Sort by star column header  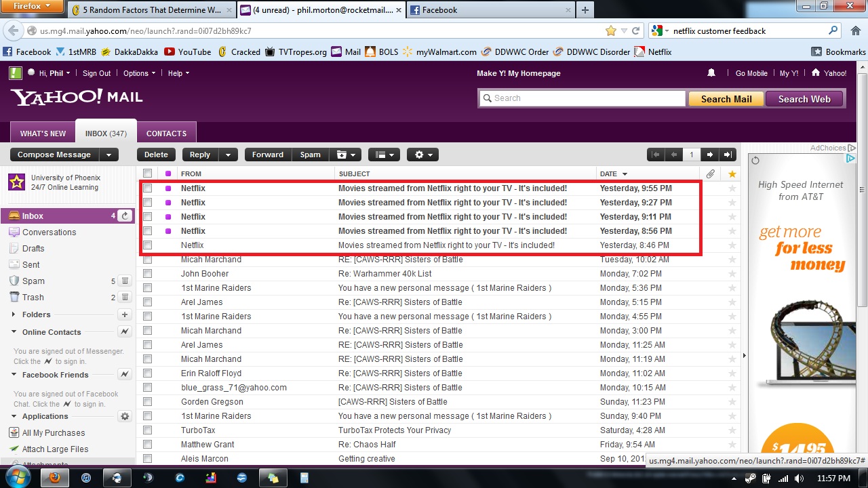coord(732,174)
